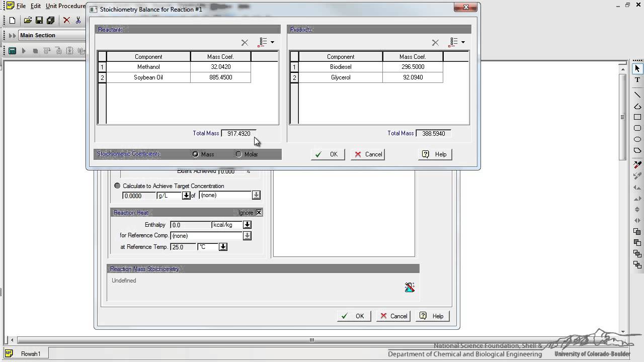The height and width of the screenshot is (362, 644).
Task: Select the Biodiesel product cell
Action: click(x=341, y=67)
